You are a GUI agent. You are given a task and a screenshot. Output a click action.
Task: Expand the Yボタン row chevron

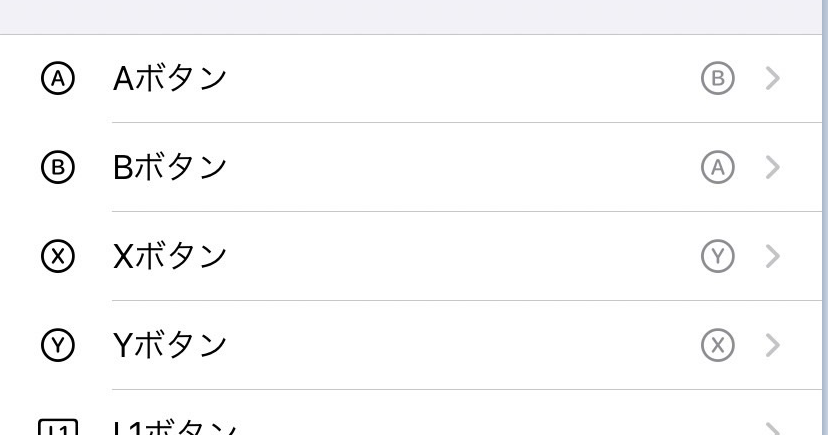(773, 345)
